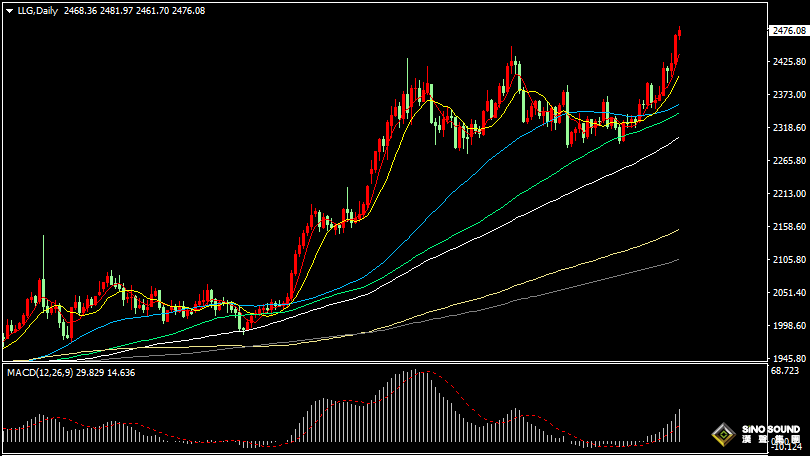810x456 pixels.
Task: Click the 2105.80 price axis label
Action: (x=788, y=260)
